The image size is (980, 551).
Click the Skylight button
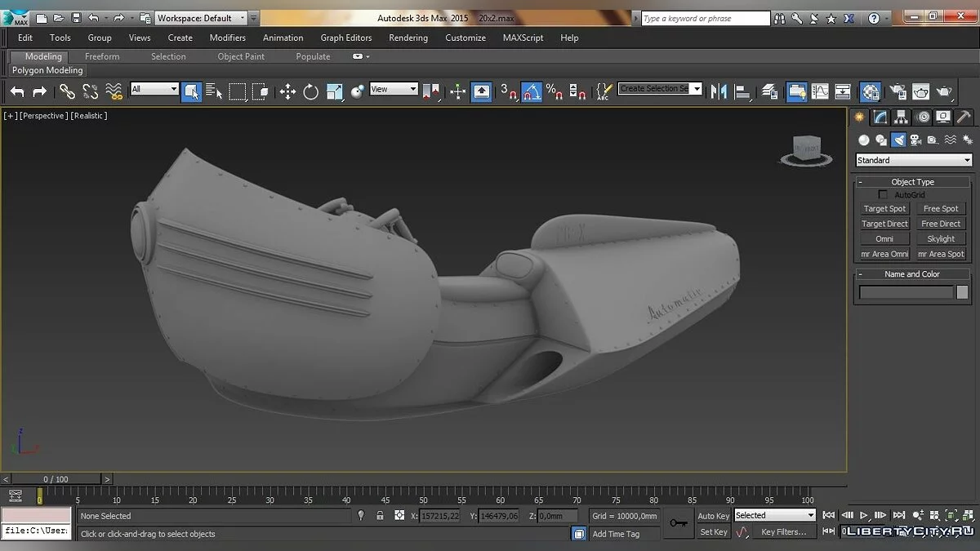(941, 239)
